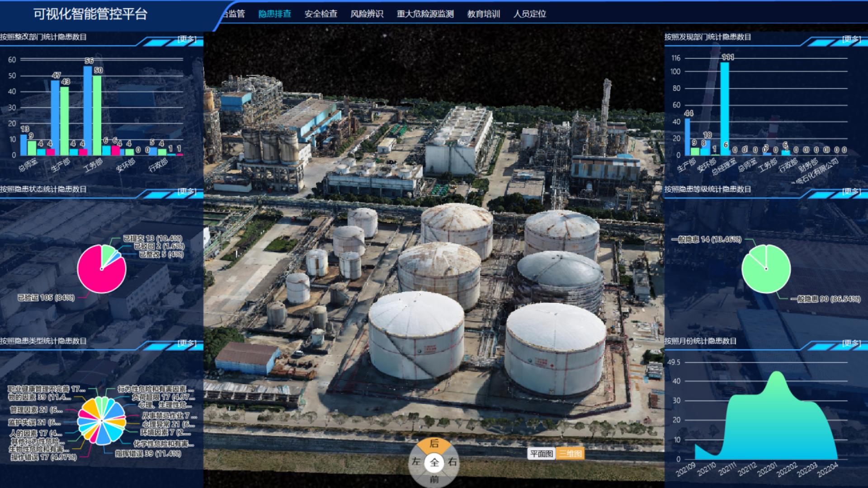Reset view with the center 全 button
Screen dimensions: 868x488
tap(434, 462)
